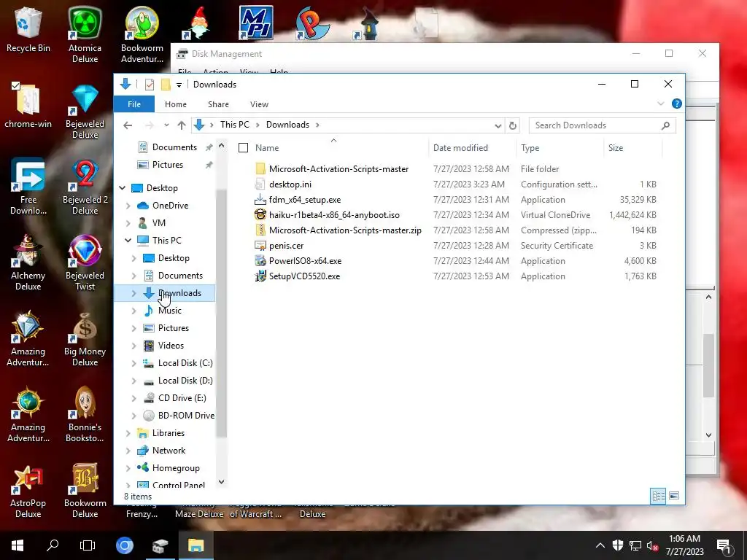747x560 pixels.
Task: Go up one folder level arrow
Action: 182,125
